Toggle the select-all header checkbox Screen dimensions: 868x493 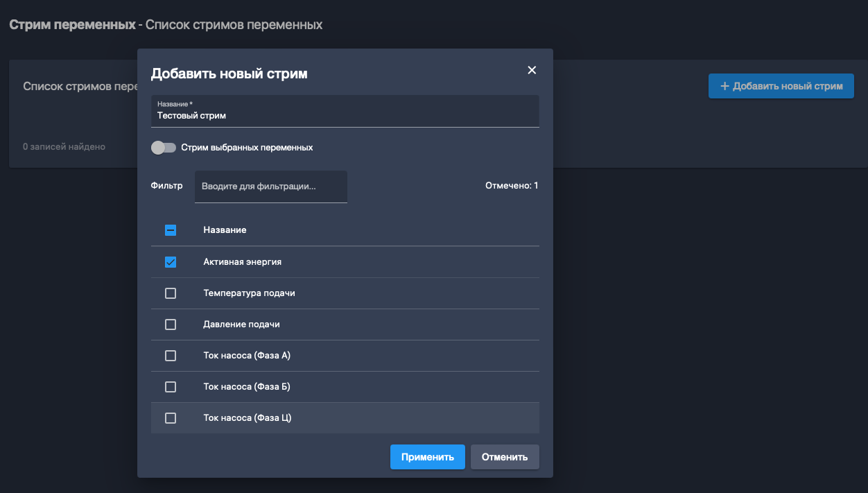coord(171,230)
